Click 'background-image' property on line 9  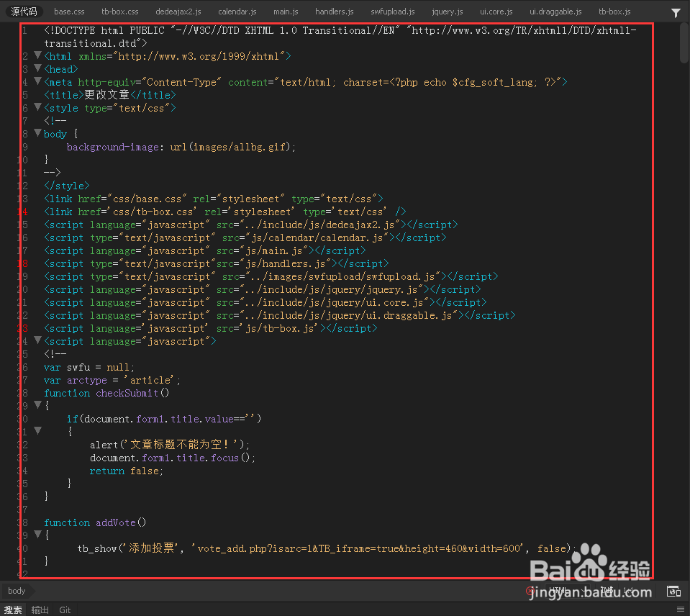pos(113,148)
